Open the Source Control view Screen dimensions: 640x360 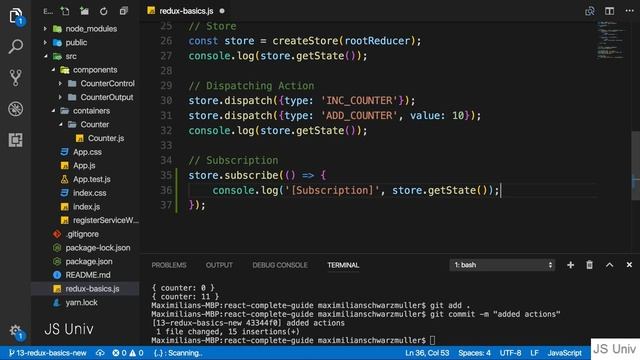(x=16, y=78)
